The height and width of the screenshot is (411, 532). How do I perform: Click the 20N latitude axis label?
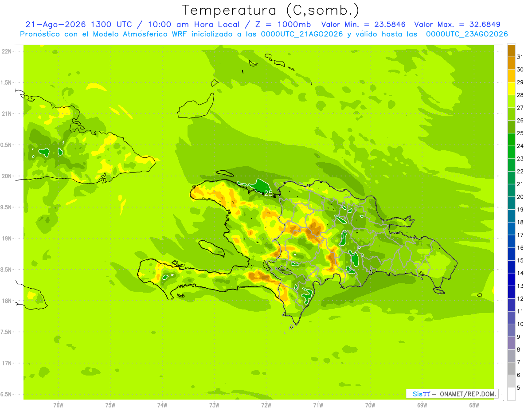[x=7, y=176]
